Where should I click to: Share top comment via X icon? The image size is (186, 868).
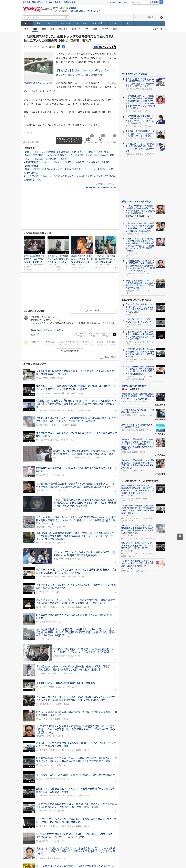pyautogui.click(x=114, y=334)
